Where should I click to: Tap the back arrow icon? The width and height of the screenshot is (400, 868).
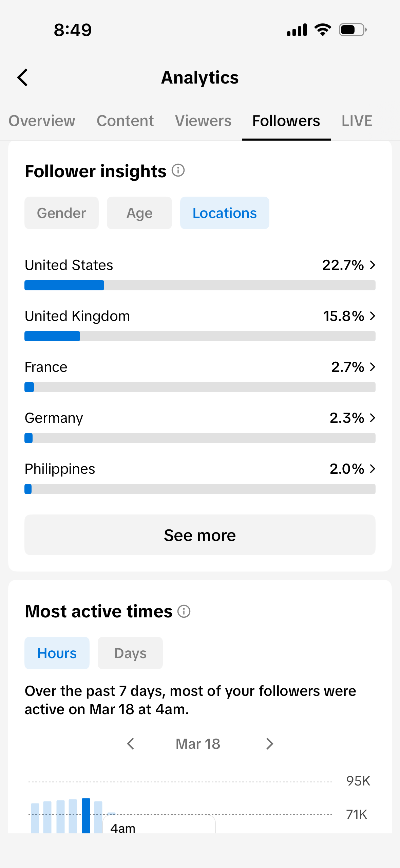pyautogui.click(x=22, y=77)
